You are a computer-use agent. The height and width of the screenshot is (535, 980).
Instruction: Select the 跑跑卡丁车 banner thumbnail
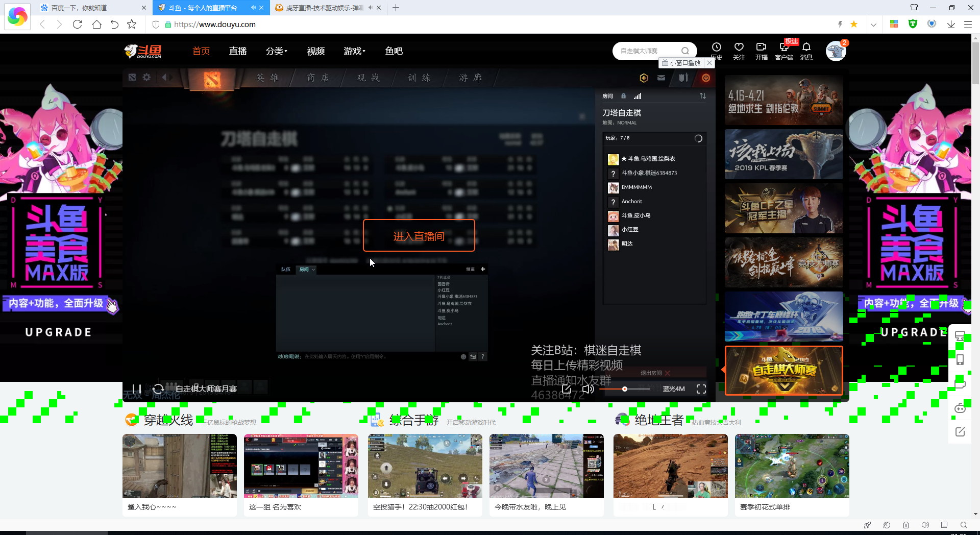(784, 317)
